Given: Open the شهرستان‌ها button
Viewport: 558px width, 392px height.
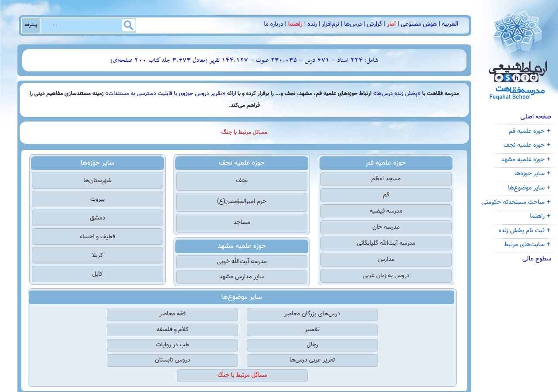Looking at the screenshot, I should coord(97,180).
